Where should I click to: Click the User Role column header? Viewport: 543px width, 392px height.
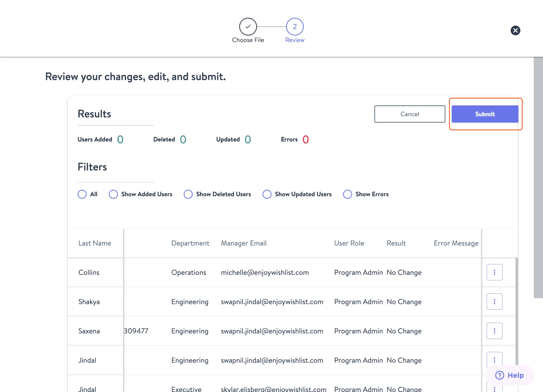[349, 243]
